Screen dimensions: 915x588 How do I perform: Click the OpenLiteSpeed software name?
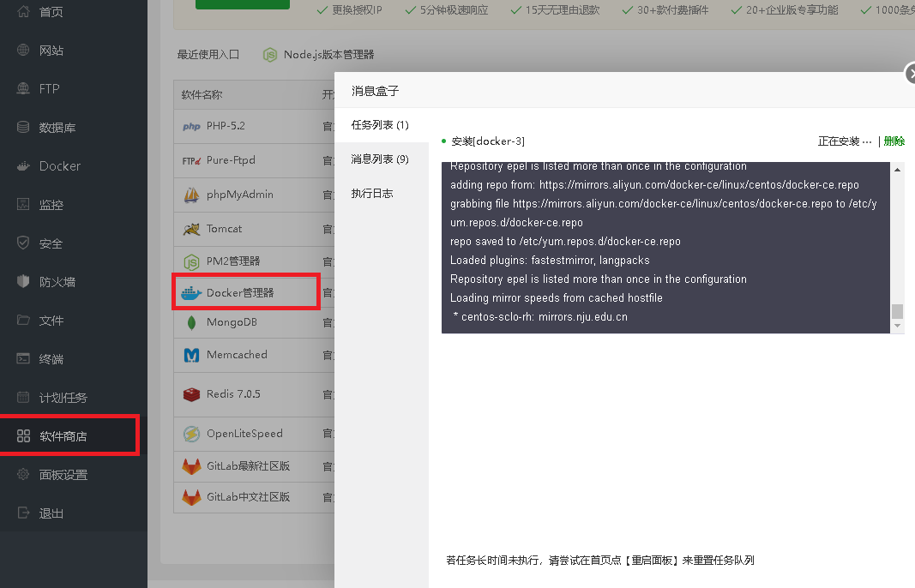(244, 434)
